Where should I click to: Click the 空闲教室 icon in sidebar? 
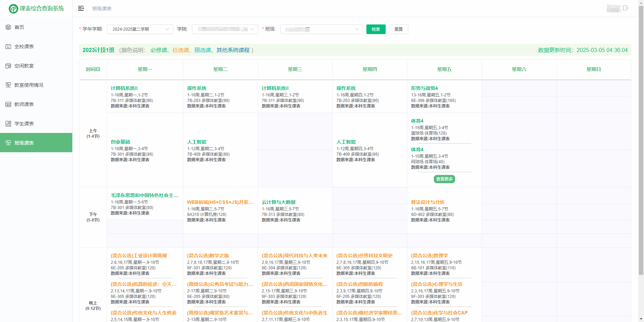point(8,66)
